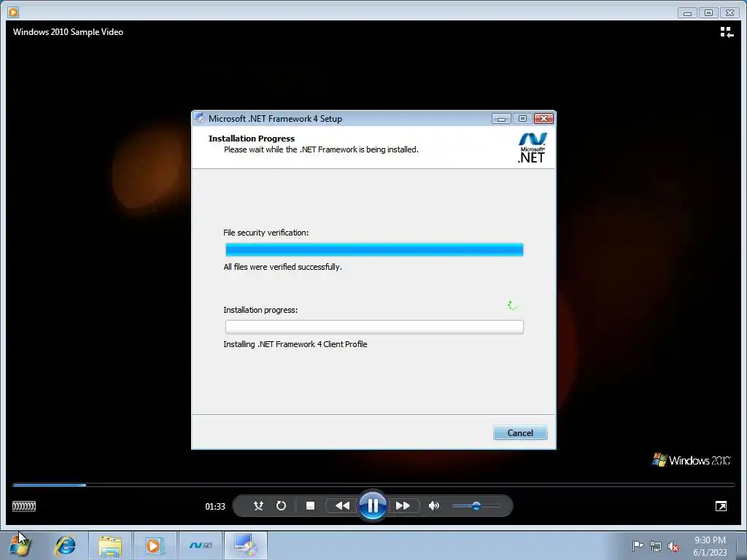Click the 01:33 elapsed time display
This screenshot has height=560, width=747.
[215, 506]
